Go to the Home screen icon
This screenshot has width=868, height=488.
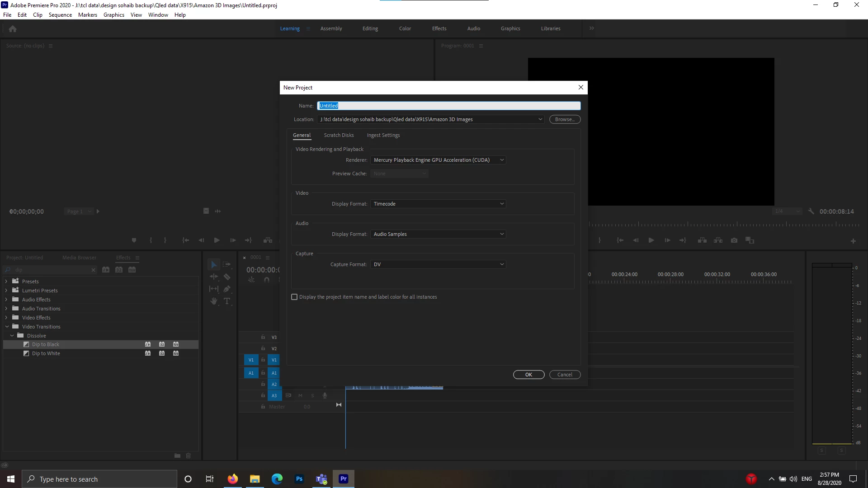pyautogui.click(x=13, y=29)
